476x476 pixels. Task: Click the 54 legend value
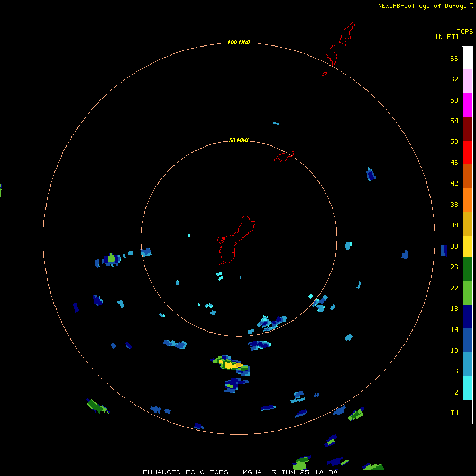[454, 121]
